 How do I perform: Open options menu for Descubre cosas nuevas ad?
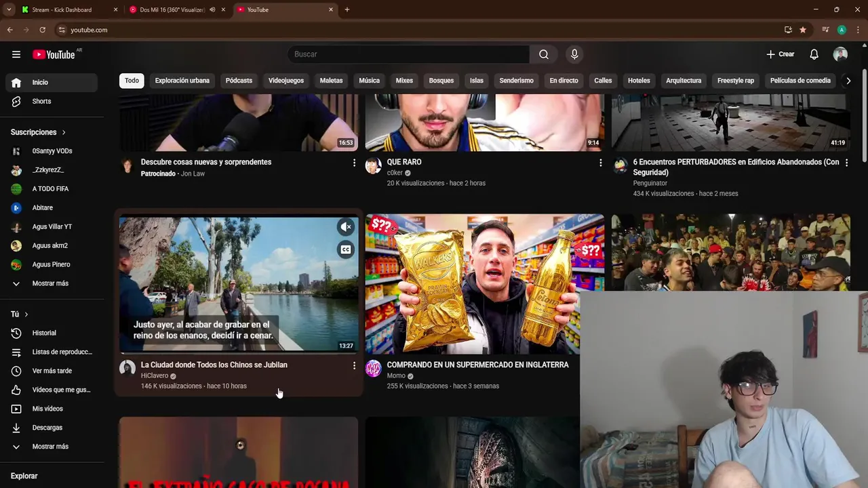[x=354, y=163]
